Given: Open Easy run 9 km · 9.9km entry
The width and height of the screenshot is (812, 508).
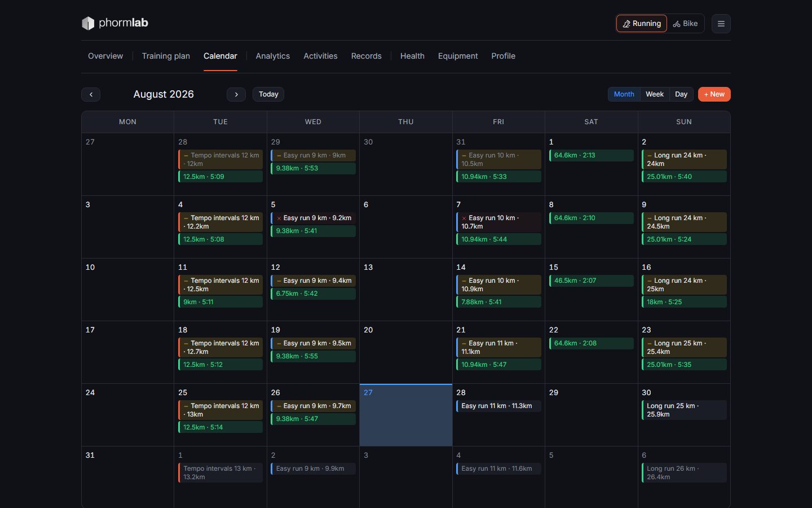Looking at the screenshot, I should click(314, 468).
